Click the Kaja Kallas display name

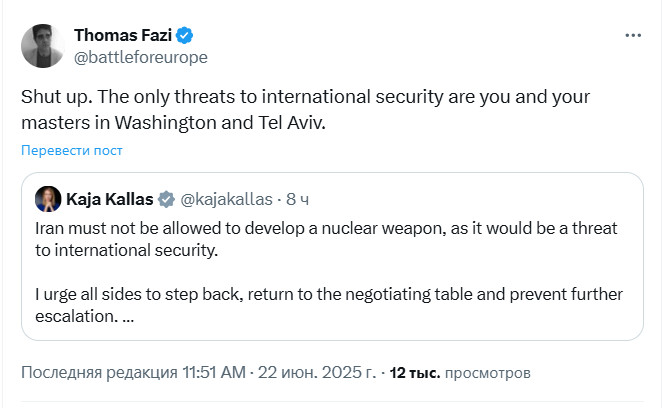pyautogui.click(x=110, y=198)
